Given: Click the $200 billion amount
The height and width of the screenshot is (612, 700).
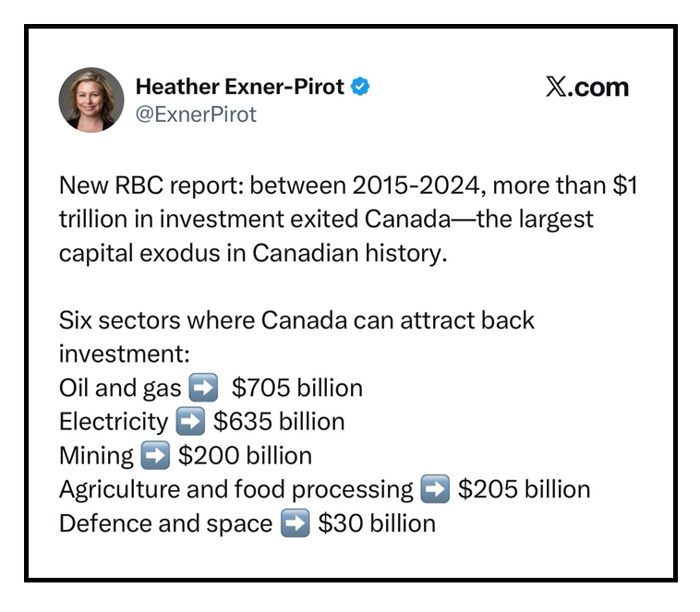Looking at the screenshot, I should point(245,455).
